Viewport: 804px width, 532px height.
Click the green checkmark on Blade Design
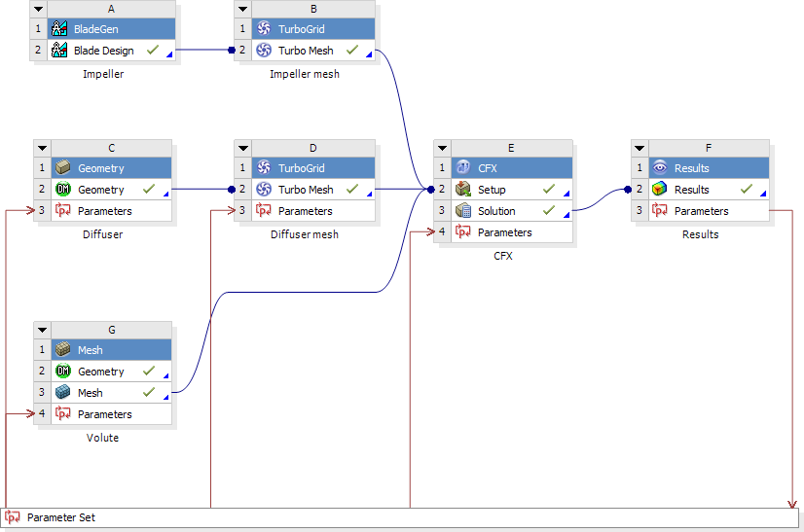152,50
